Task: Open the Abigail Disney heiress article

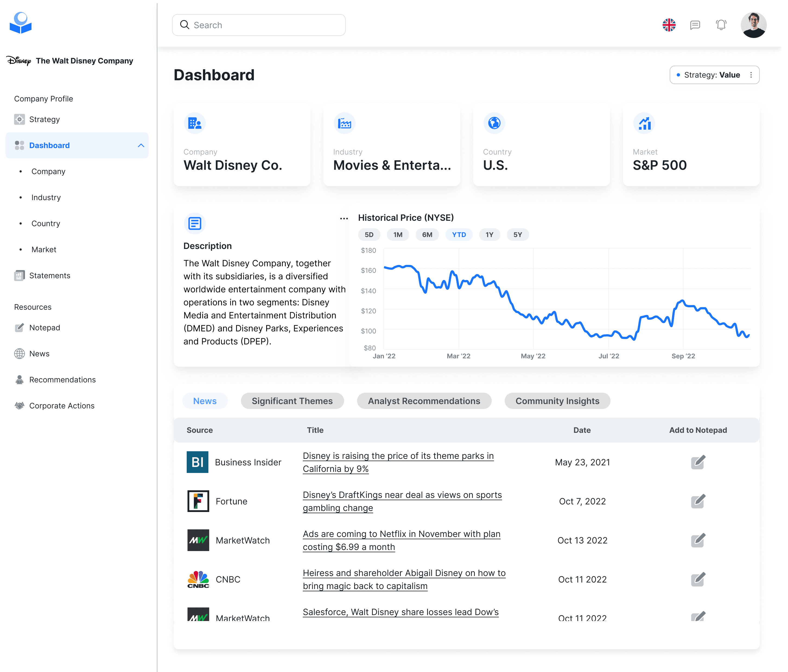Action: (404, 580)
